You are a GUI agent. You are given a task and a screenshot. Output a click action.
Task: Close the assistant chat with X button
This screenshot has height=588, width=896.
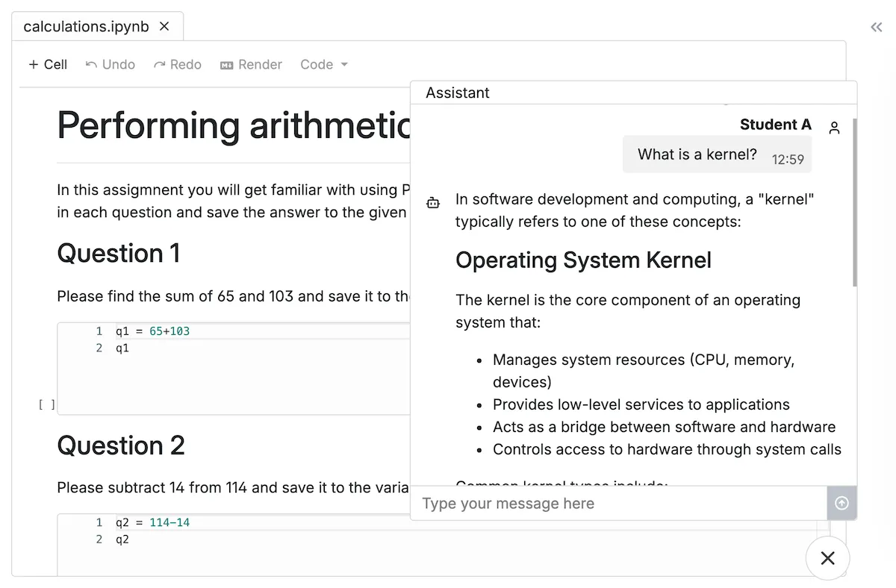pos(827,557)
